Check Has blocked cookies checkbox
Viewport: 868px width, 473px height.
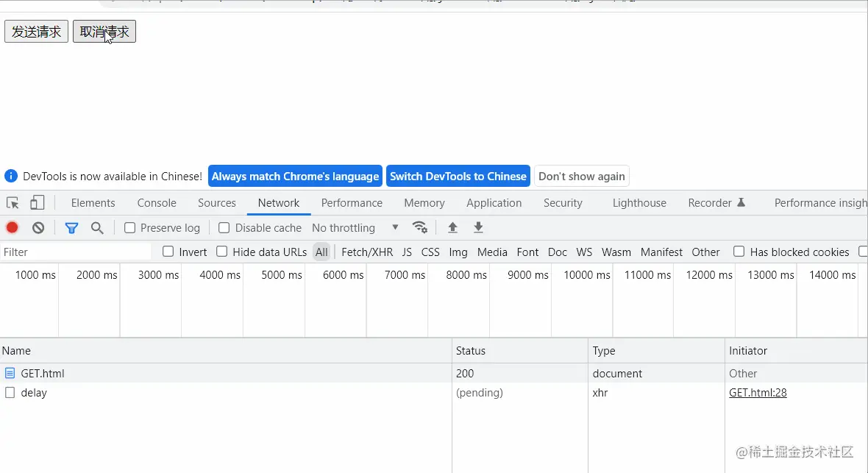[x=739, y=252]
